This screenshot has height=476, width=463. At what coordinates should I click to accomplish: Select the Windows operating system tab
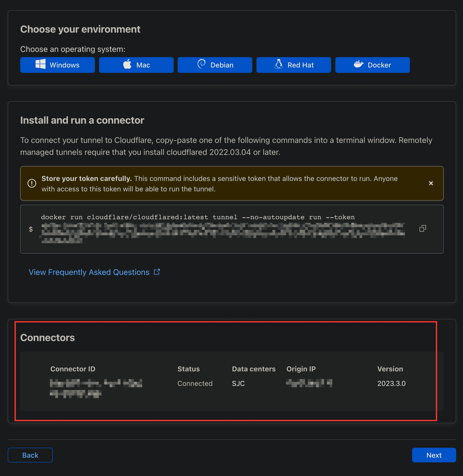click(57, 65)
